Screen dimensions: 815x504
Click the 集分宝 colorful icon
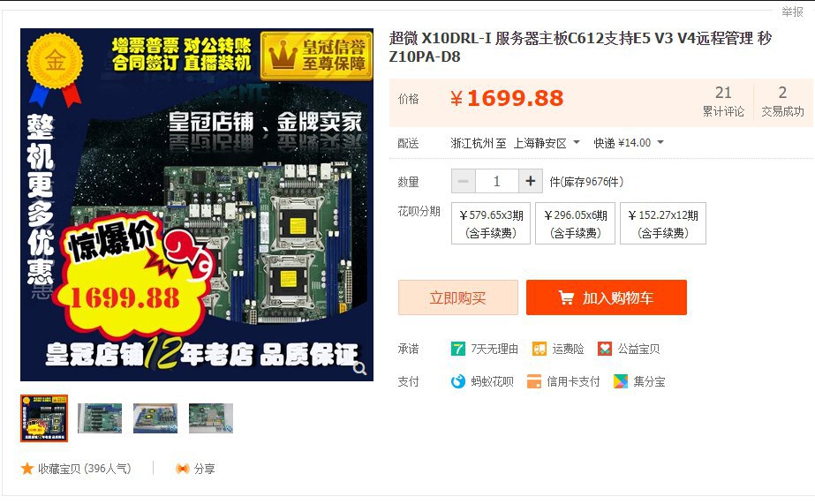coord(621,381)
